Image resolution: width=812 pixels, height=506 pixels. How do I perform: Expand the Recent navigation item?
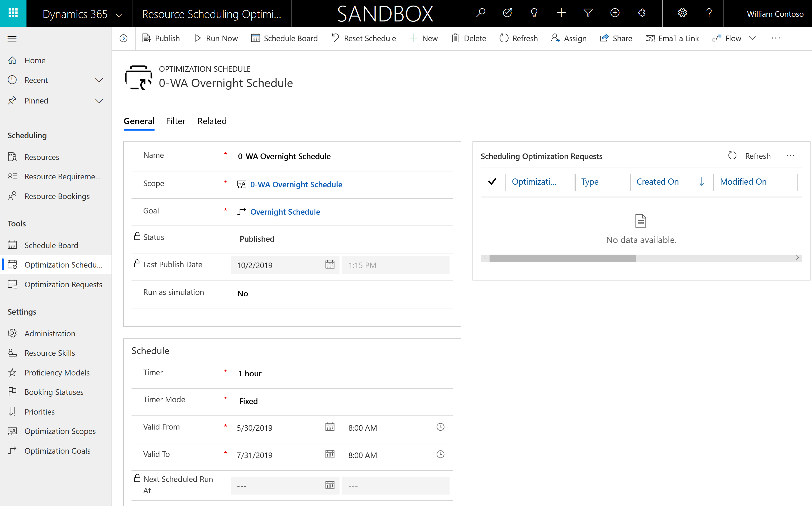click(99, 80)
